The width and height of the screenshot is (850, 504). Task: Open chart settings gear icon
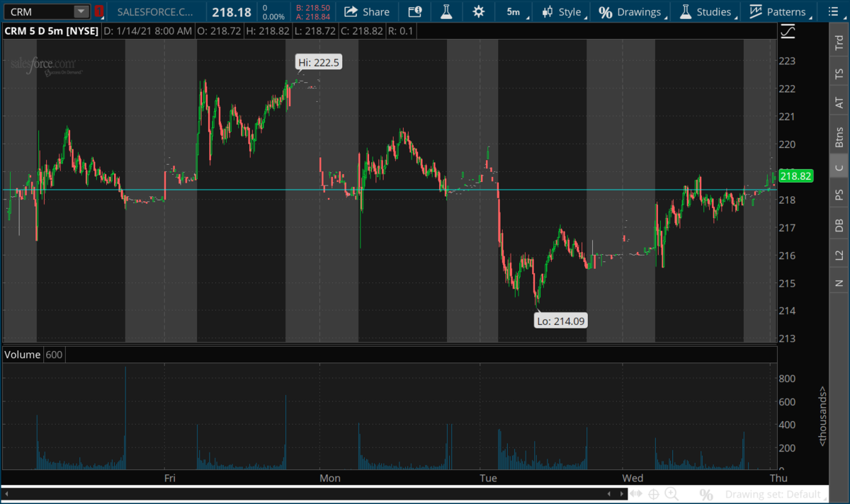coord(479,11)
